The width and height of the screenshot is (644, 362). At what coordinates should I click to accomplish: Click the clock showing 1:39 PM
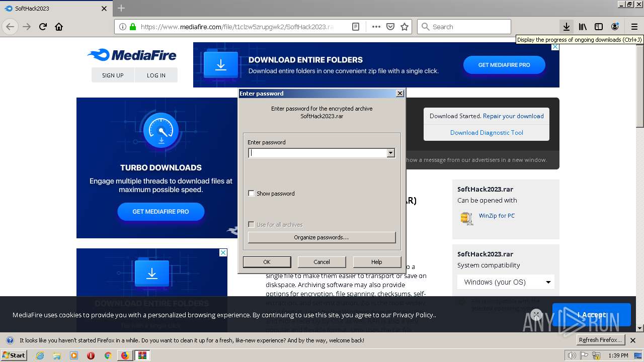click(x=618, y=355)
